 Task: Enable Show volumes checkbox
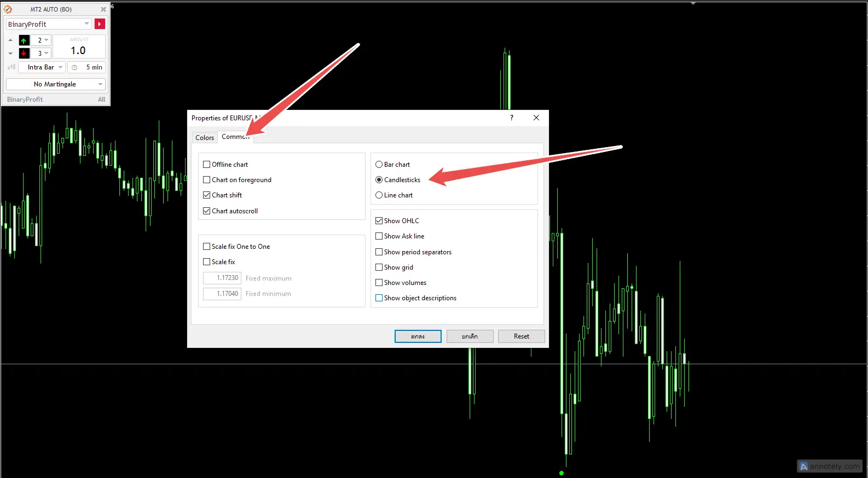(x=379, y=283)
